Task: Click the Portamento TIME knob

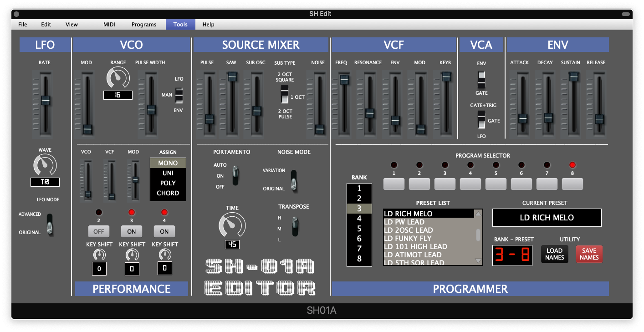Action: (x=232, y=224)
